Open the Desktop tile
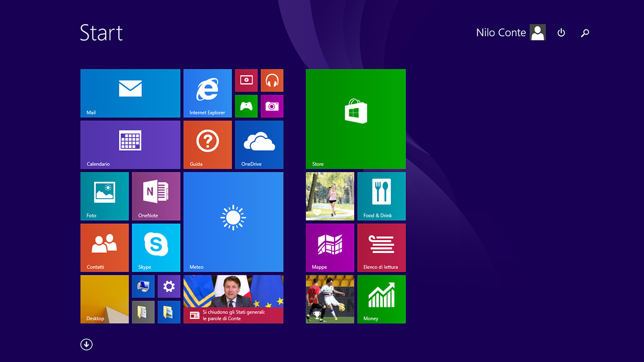 [x=105, y=299]
